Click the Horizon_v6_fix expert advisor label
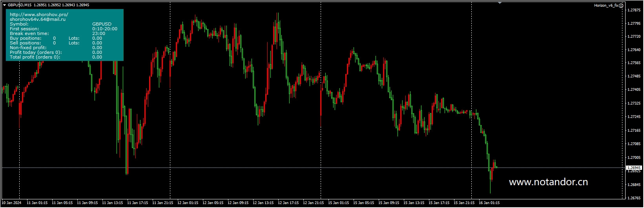The width and height of the screenshot is (644, 208). (x=606, y=6)
